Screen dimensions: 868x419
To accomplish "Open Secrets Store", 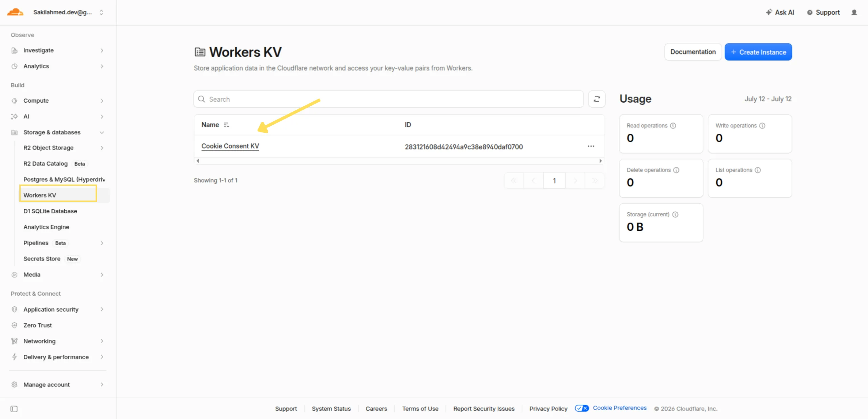I will [42, 259].
